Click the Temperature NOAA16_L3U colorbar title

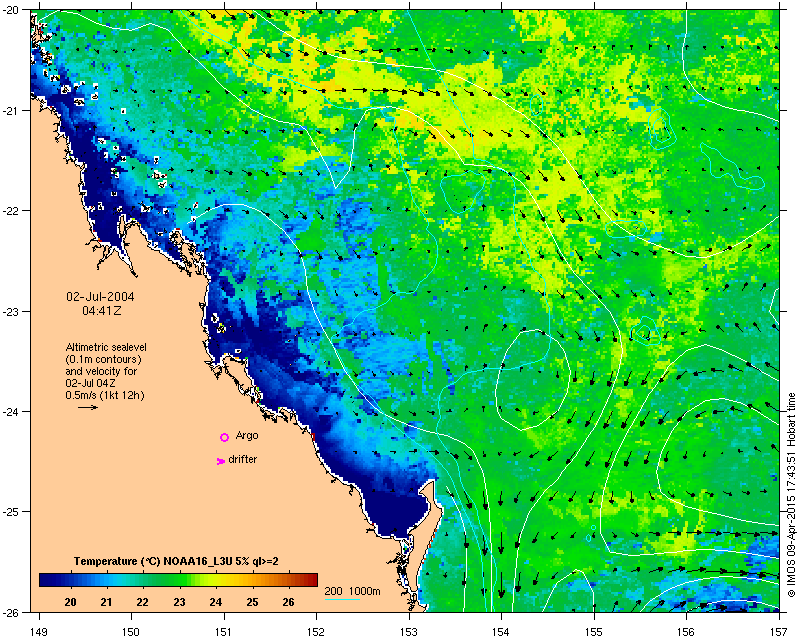176,561
